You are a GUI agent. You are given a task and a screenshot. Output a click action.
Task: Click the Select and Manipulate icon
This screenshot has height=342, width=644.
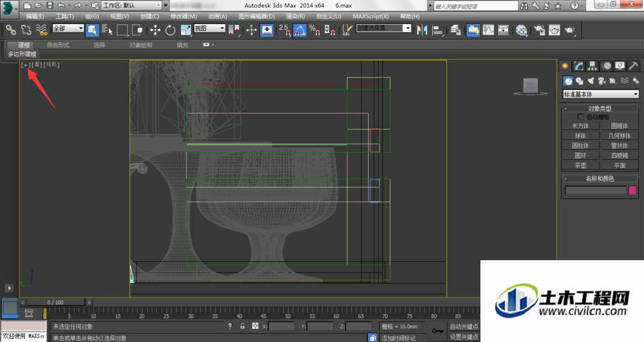251,30
